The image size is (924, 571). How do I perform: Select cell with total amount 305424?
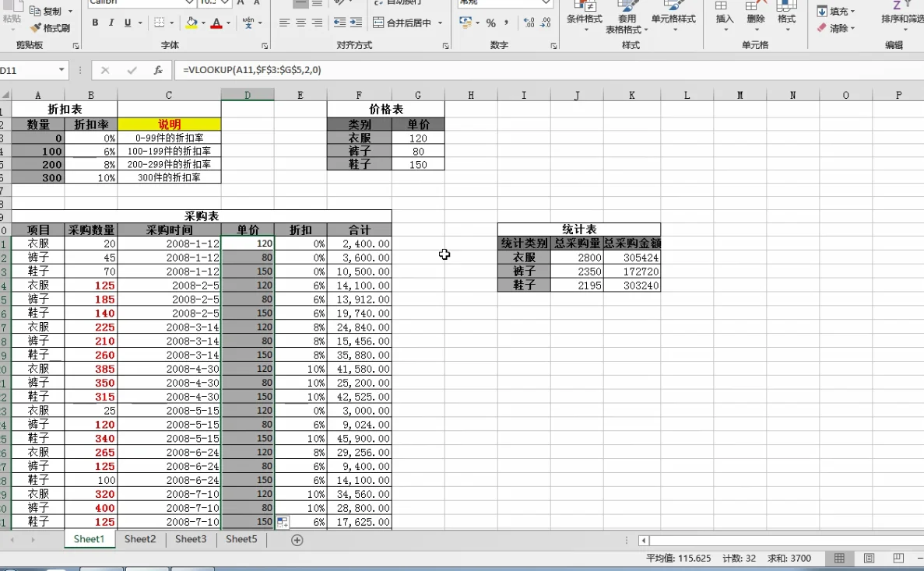632,257
